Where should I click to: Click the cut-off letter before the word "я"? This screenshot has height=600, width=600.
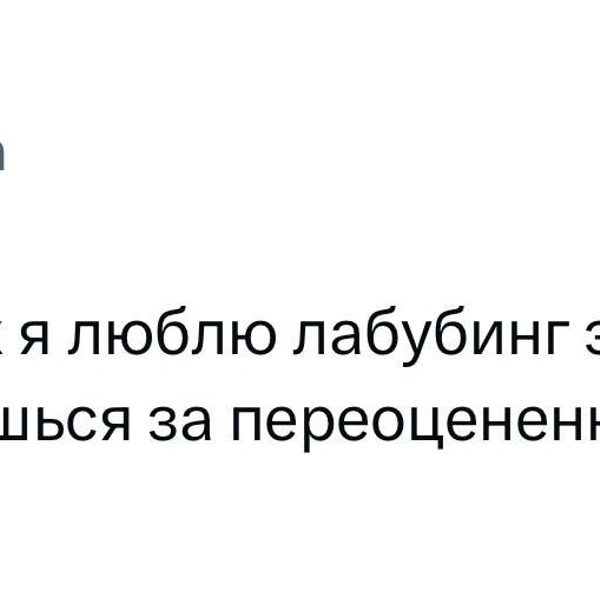coord(3,339)
